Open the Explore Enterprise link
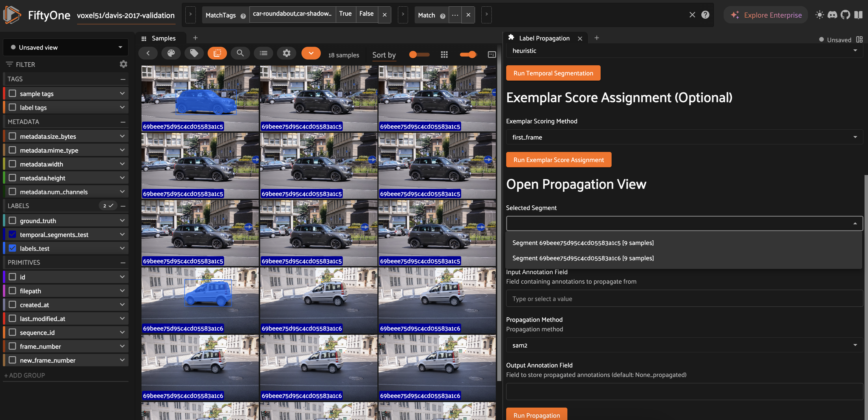The image size is (868, 420). (766, 15)
